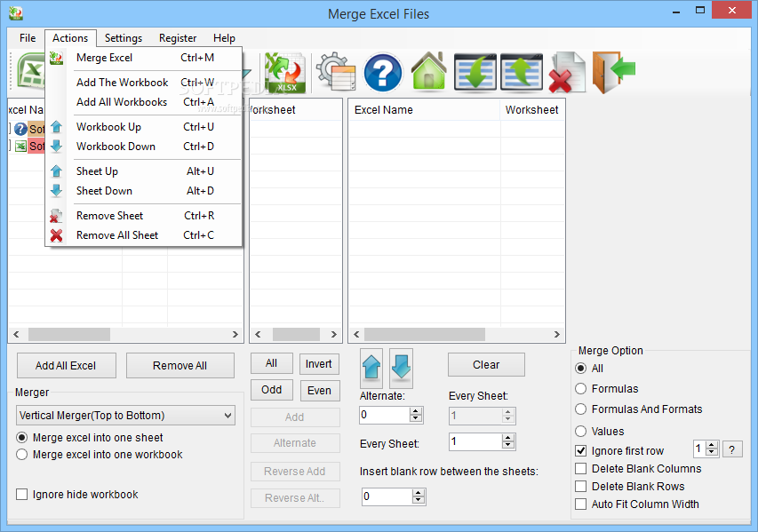Open the Vertical Merger dropdown
The image size is (758, 532).
(x=125, y=416)
